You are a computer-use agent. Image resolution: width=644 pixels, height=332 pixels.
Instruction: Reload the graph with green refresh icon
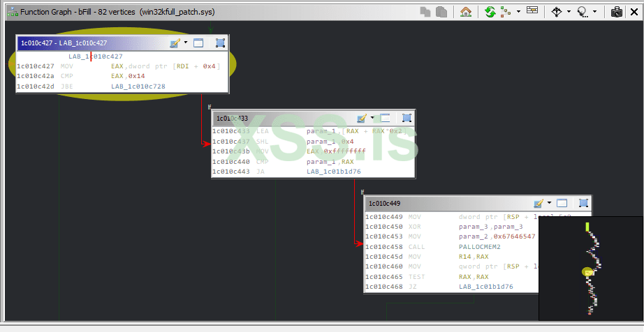point(490,12)
